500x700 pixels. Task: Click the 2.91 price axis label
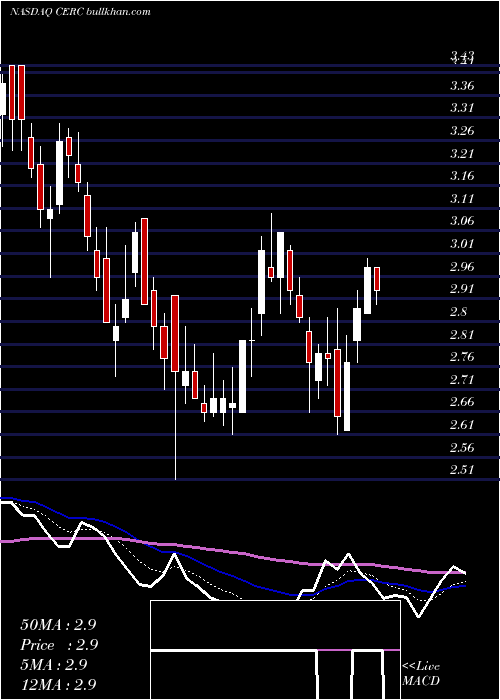[462, 289]
